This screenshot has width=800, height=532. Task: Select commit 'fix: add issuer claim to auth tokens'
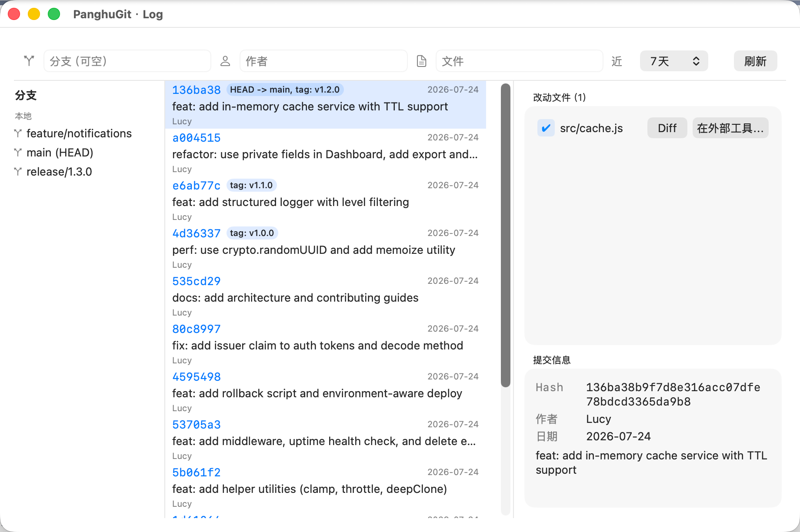coord(325,344)
